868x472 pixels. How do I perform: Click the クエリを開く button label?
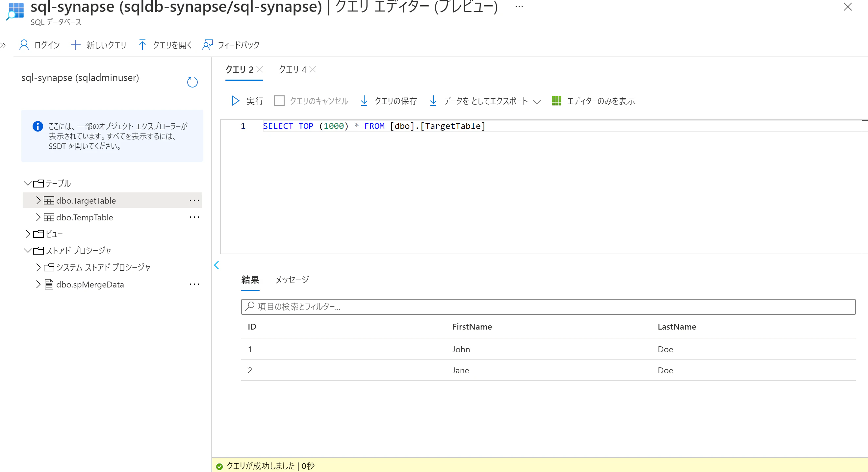172,45
